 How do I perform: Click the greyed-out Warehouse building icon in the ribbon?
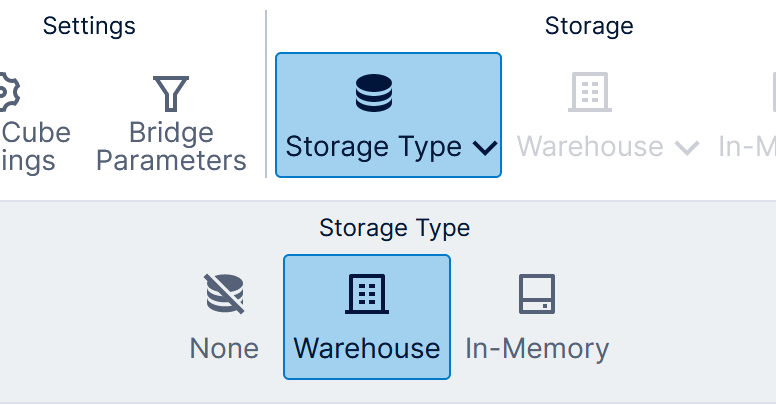pos(589,93)
